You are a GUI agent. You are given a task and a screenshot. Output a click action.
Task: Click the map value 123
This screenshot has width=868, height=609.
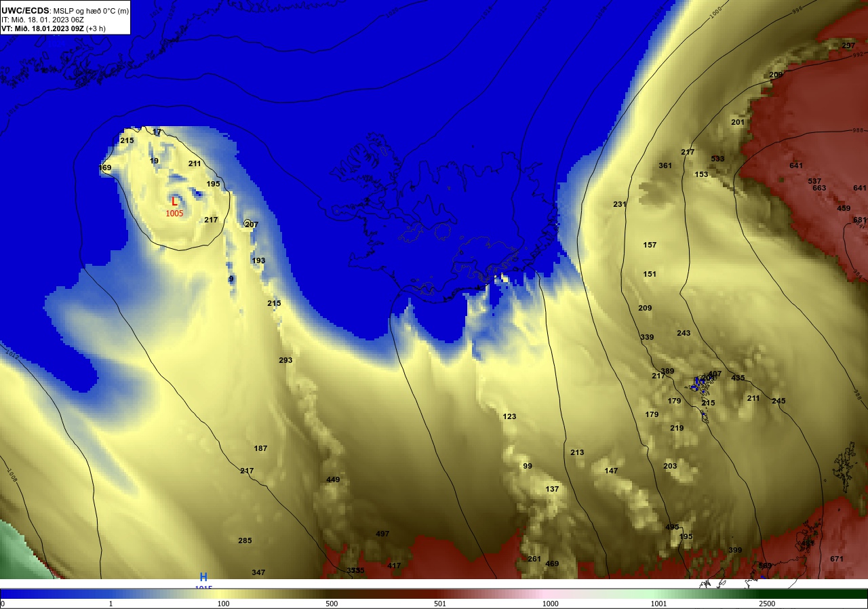pos(509,417)
